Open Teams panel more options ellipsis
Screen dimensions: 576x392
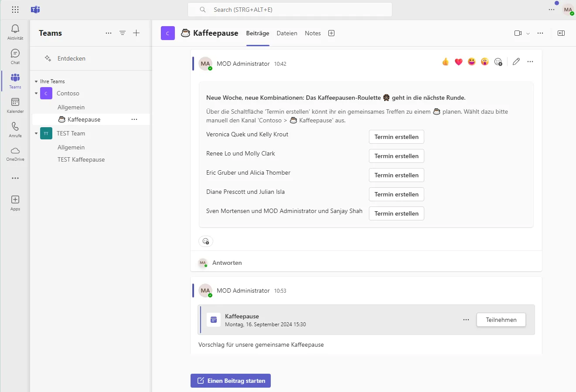[x=109, y=33]
